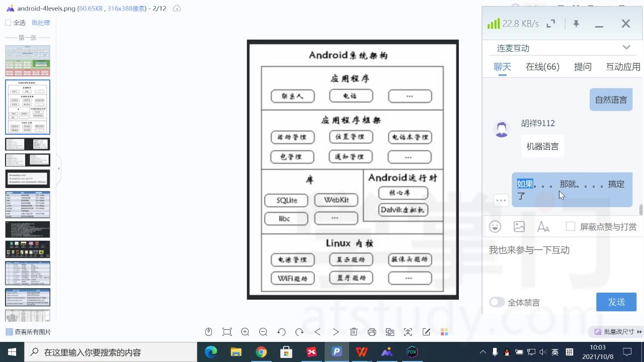This screenshot has width=644, height=362.
Task: Enable 屏蔽点赞与打赏 checkbox
Action: click(570, 227)
